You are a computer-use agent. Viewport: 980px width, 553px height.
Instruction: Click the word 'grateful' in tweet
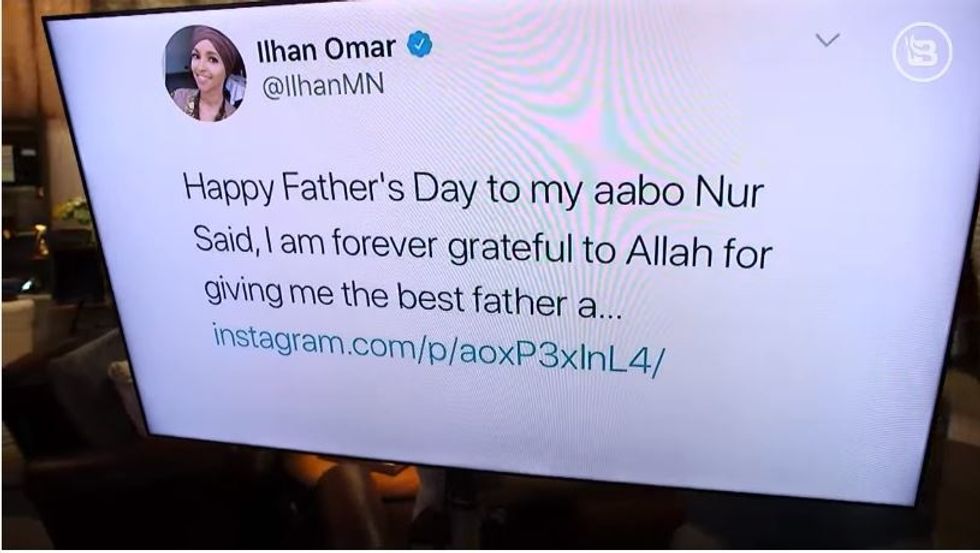511,248
